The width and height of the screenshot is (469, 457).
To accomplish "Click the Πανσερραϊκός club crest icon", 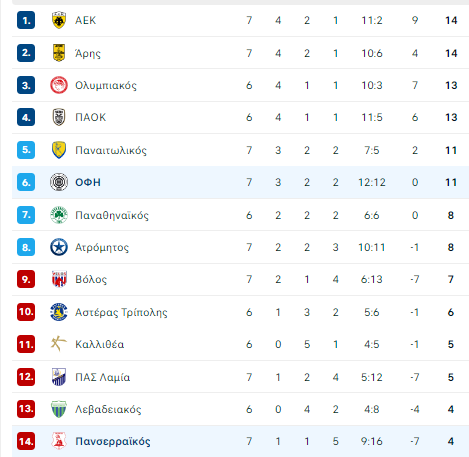I will point(59,441).
